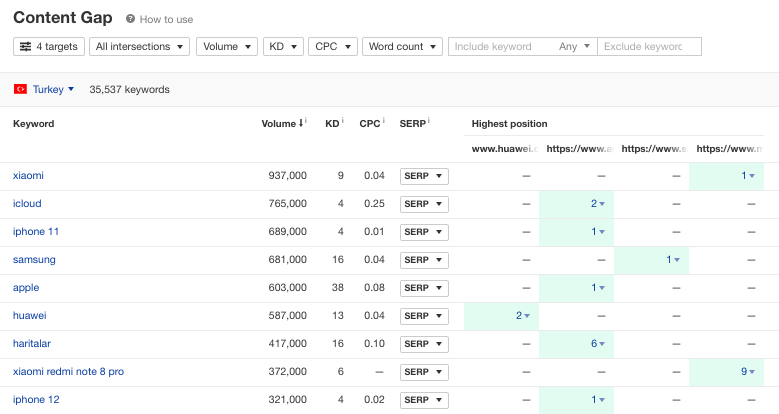Screen dimensions: 779x414
Task: Open the KD filter dropdown
Action: point(283,47)
